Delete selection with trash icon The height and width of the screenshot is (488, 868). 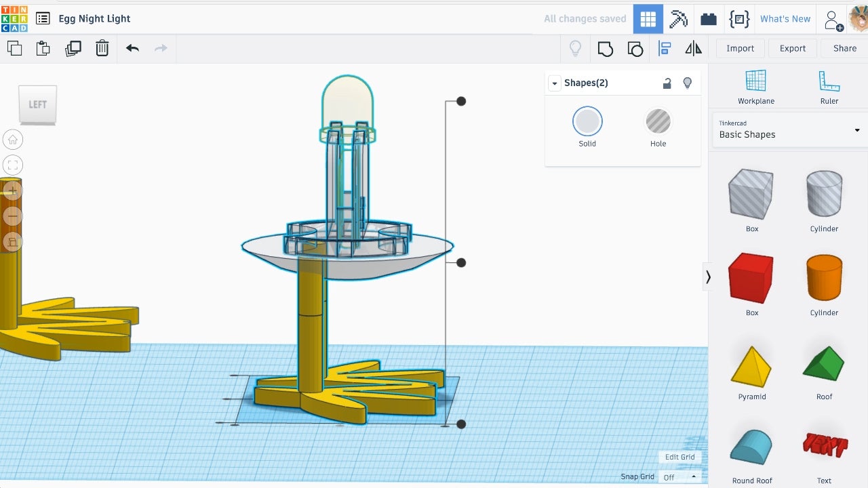click(102, 48)
